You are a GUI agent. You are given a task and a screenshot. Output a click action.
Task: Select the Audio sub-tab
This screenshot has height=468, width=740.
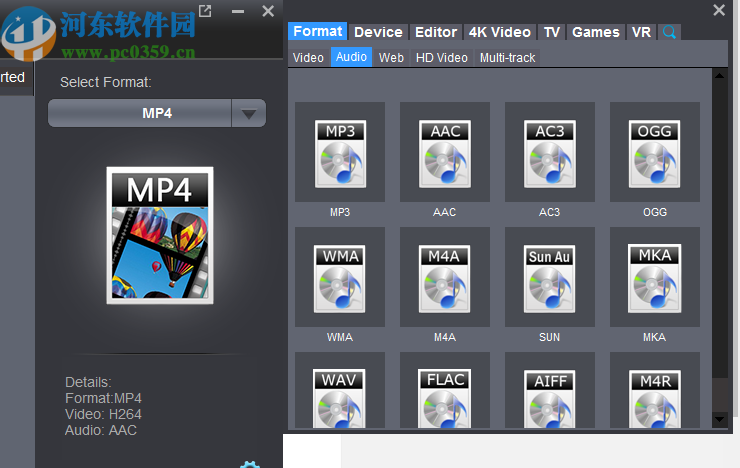click(351, 57)
